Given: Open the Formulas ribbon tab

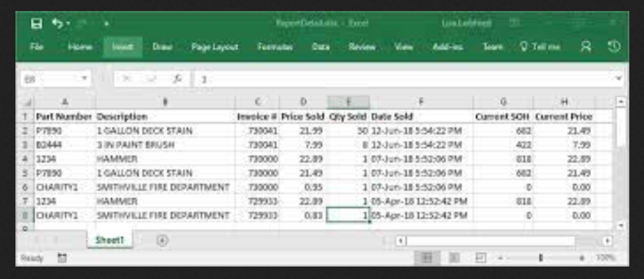Looking at the screenshot, I should coord(275,47).
